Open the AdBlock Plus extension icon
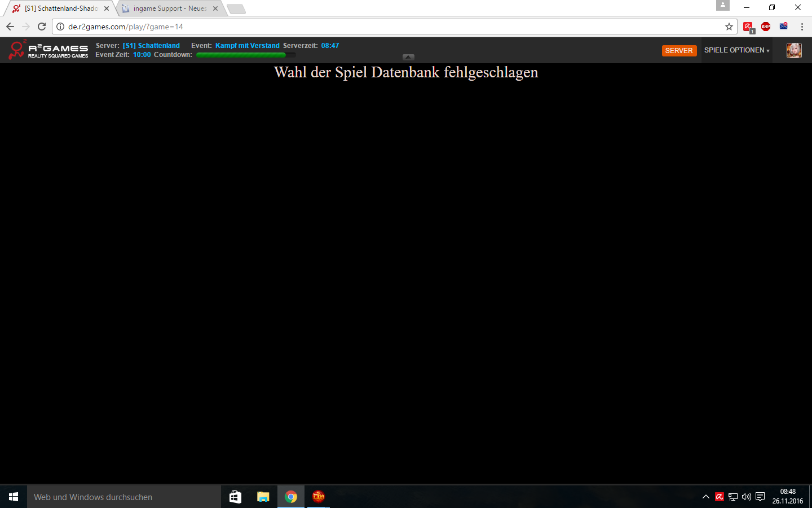Image resolution: width=812 pixels, height=508 pixels. [766, 27]
